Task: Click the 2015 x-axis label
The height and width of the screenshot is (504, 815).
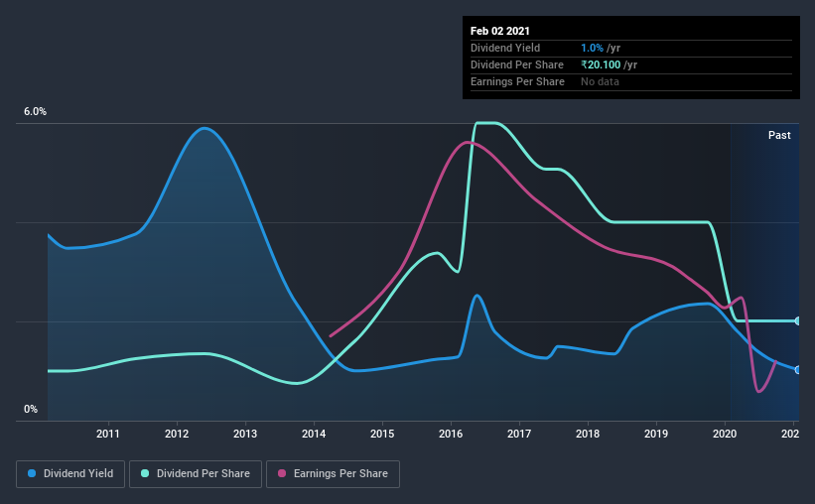Action: coord(382,434)
